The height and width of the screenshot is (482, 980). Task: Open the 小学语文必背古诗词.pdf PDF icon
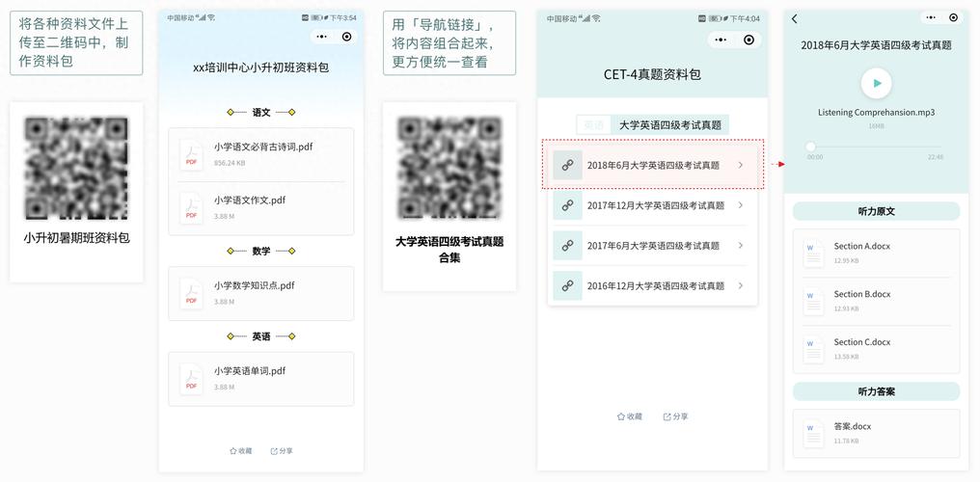pyautogui.click(x=191, y=154)
